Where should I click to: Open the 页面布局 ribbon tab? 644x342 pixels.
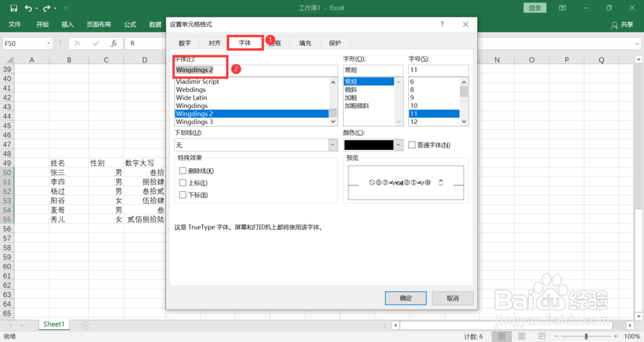[x=99, y=24]
